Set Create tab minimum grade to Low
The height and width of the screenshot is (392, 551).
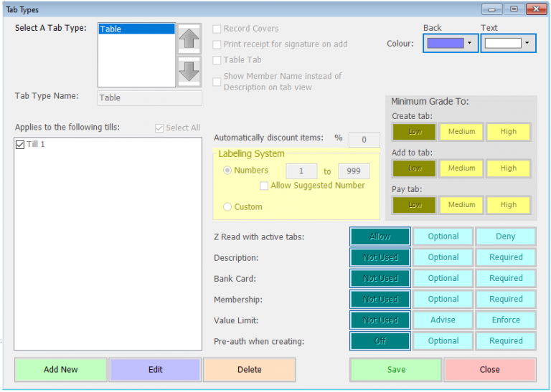tap(415, 132)
